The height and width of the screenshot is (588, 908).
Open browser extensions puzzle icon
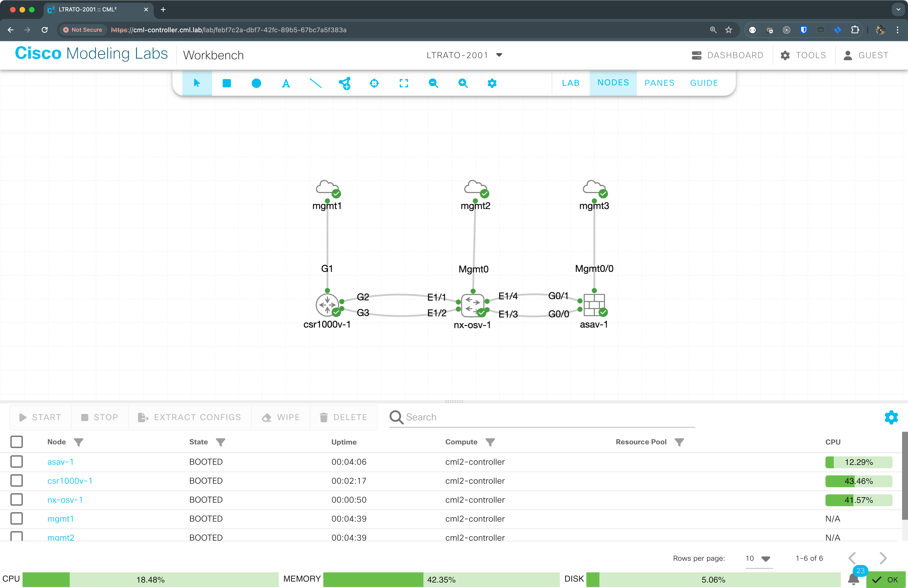pyautogui.click(x=855, y=30)
